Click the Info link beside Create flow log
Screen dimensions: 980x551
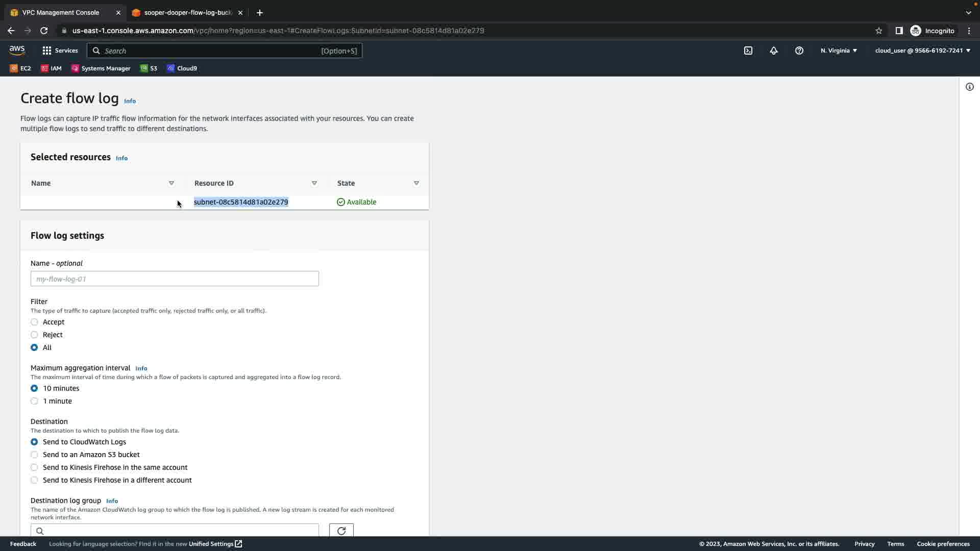tap(130, 101)
